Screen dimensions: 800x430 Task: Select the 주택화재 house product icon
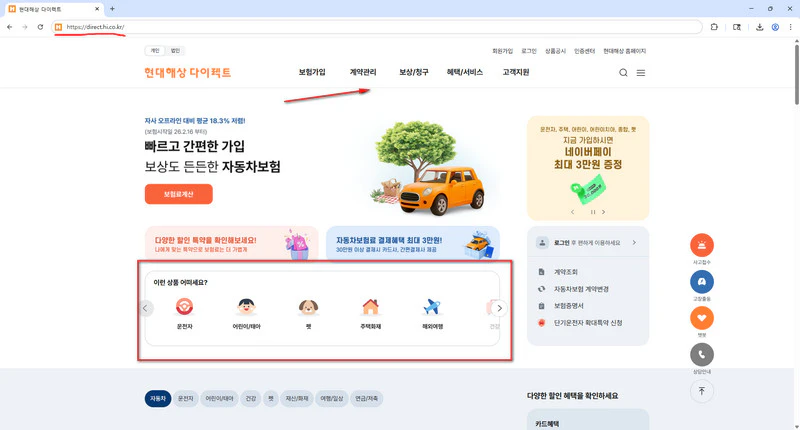(x=370, y=307)
